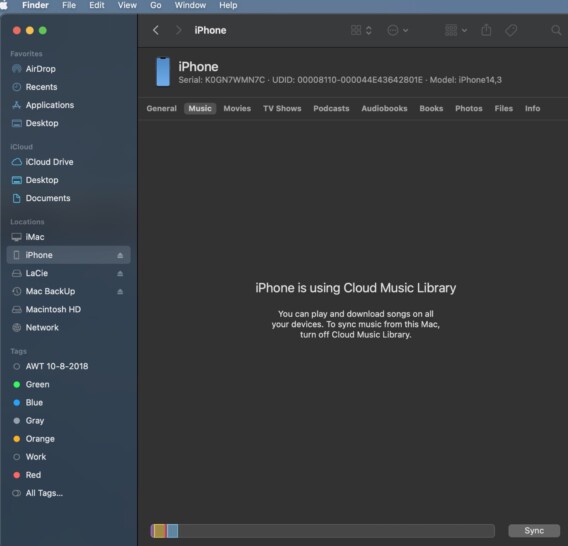Open the Go menu
Viewport: 568px width, 546px height.
156,5
